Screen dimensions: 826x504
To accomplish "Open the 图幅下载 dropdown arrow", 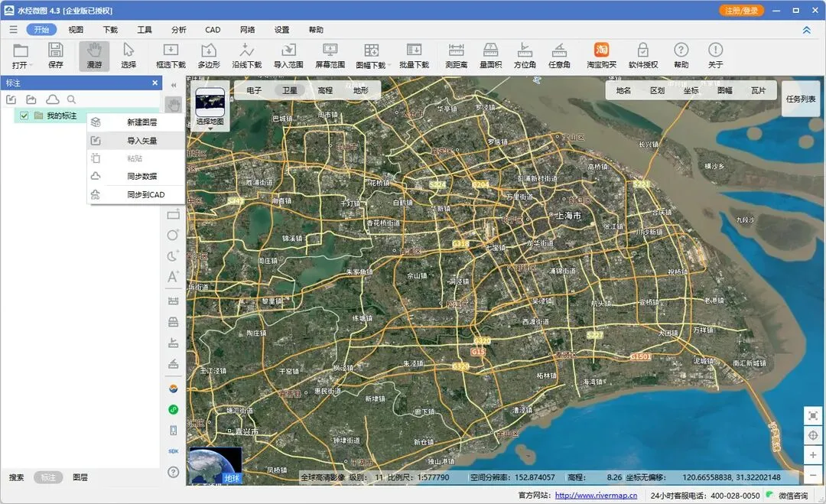I will pyautogui.click(x=391, y=66).
